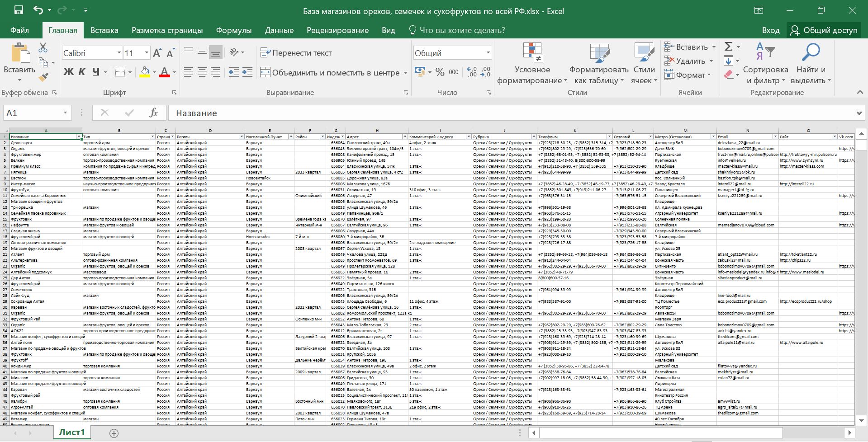Apply the yellow fill color swatch

point(145,72)
